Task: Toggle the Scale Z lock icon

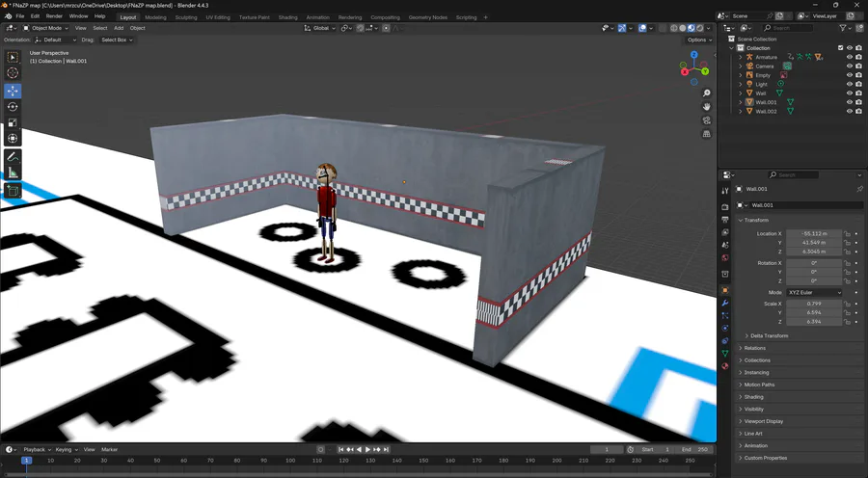Action: pyautogui.click(x=847, y=322)
